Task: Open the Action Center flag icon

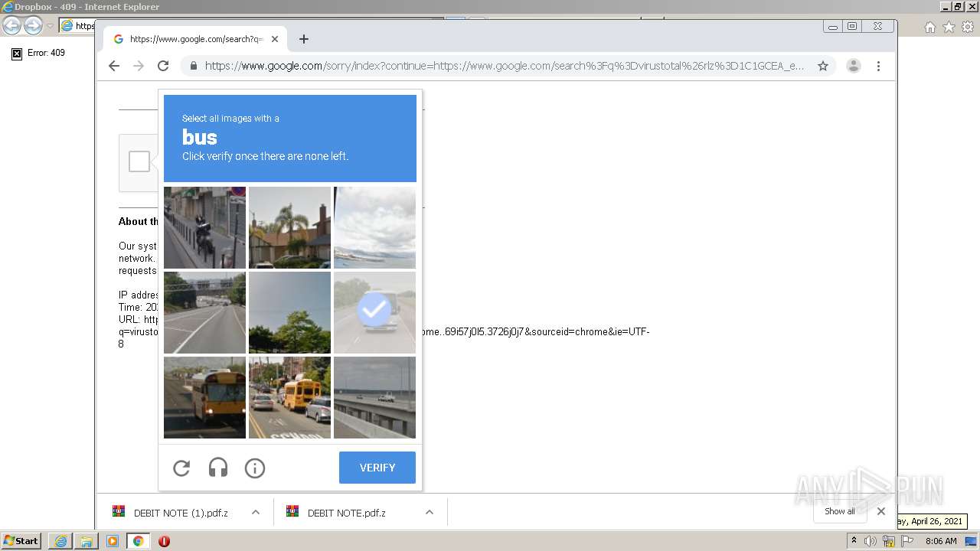Action: pos(907,541)
